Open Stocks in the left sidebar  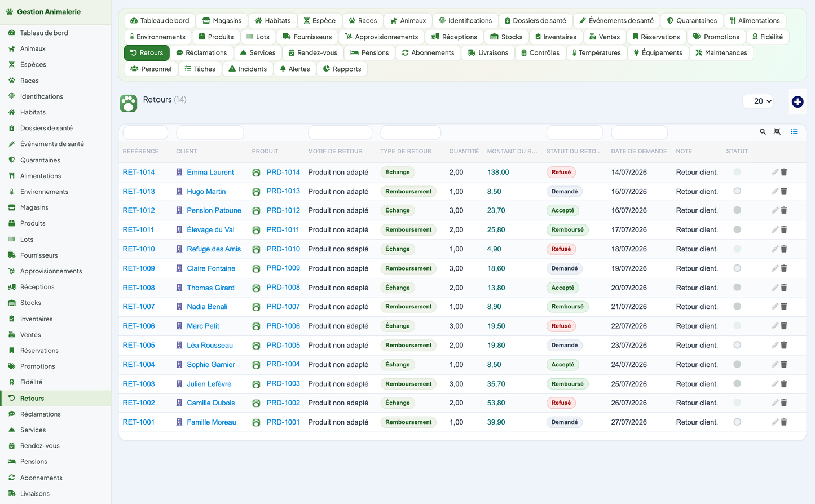30,303
